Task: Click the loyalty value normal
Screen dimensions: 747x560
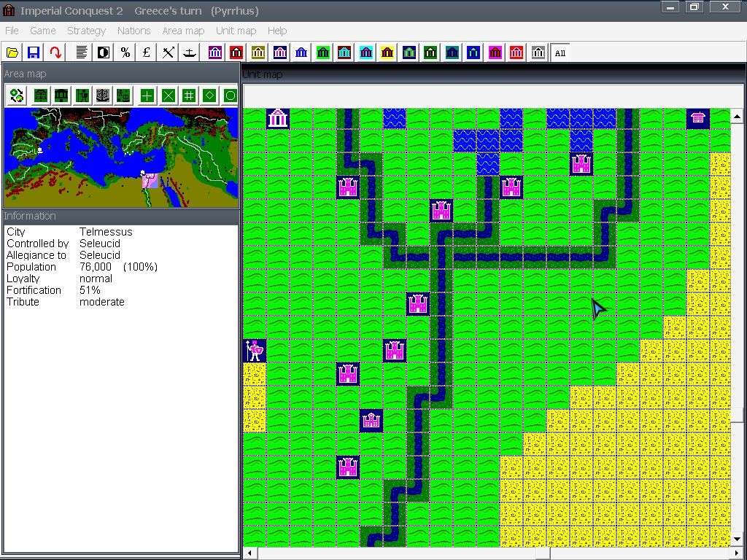Action: pos(96,279)
